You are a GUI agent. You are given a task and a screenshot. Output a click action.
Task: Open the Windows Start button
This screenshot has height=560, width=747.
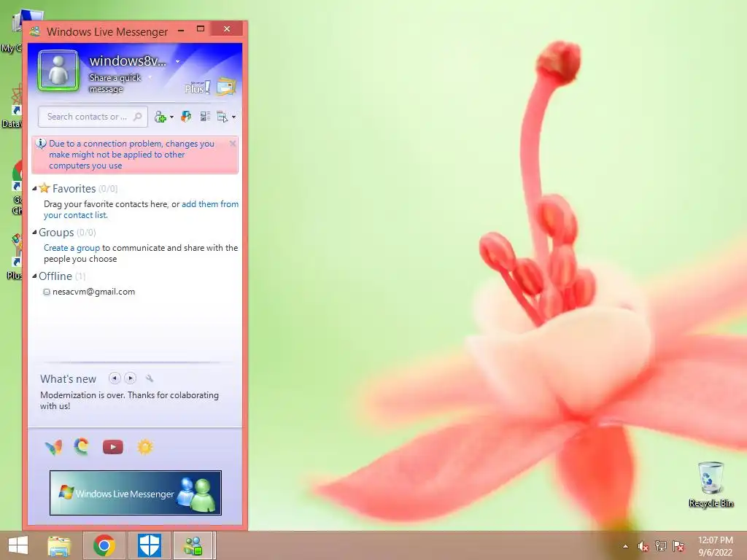pyautogui.click(x=18, y=545)
